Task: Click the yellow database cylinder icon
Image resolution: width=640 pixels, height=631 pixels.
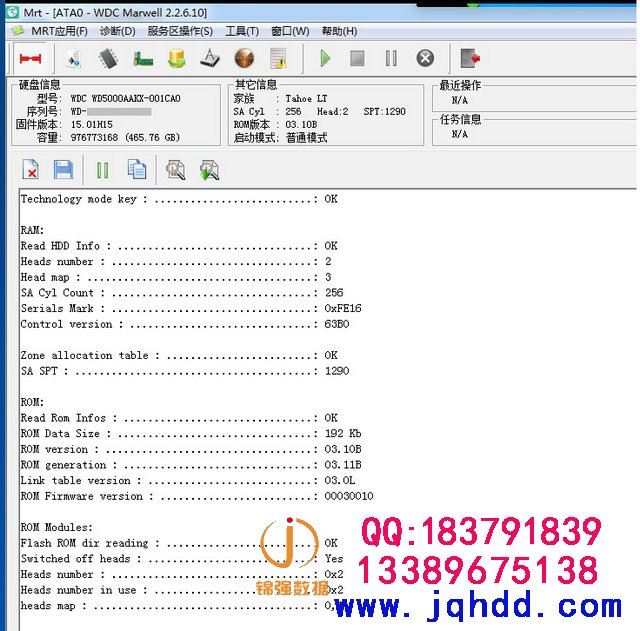Action: [177, 58]
